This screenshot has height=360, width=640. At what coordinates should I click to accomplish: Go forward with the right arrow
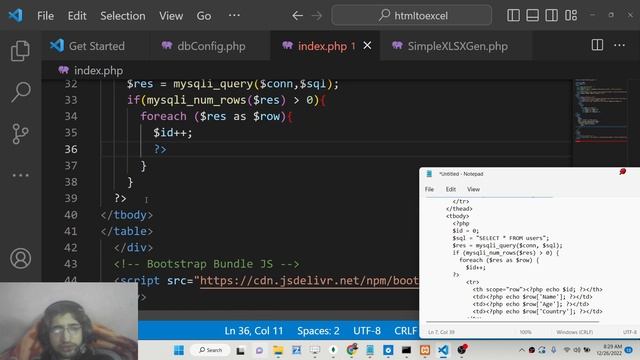(x=317, y=16)
